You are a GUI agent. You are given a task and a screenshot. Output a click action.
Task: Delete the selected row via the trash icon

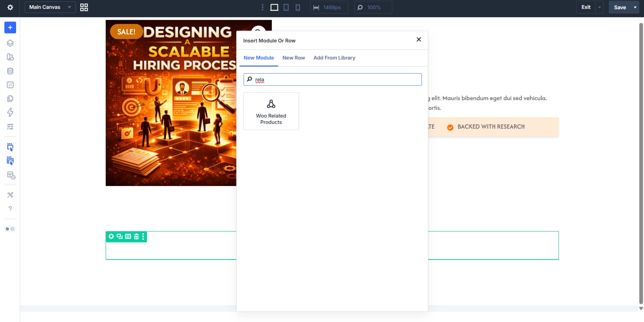[x=136, y=236]
